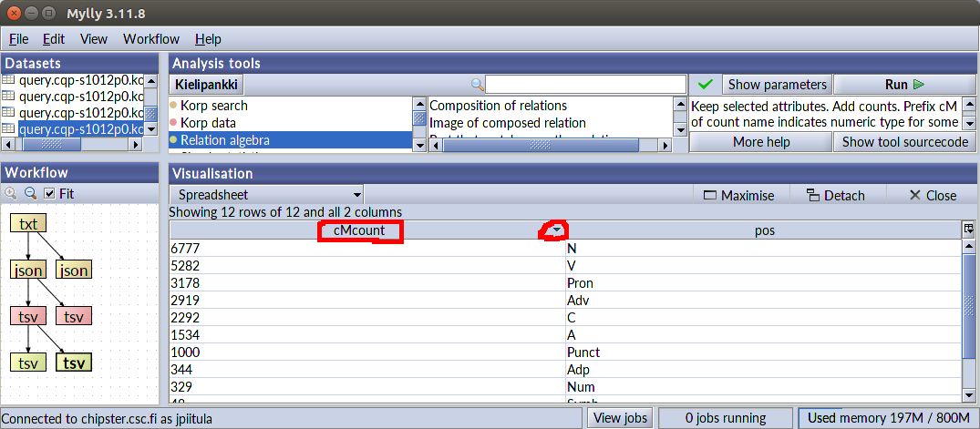Select the bold tsv workflow node
This screenshot has height=429, width=980.
74,363
